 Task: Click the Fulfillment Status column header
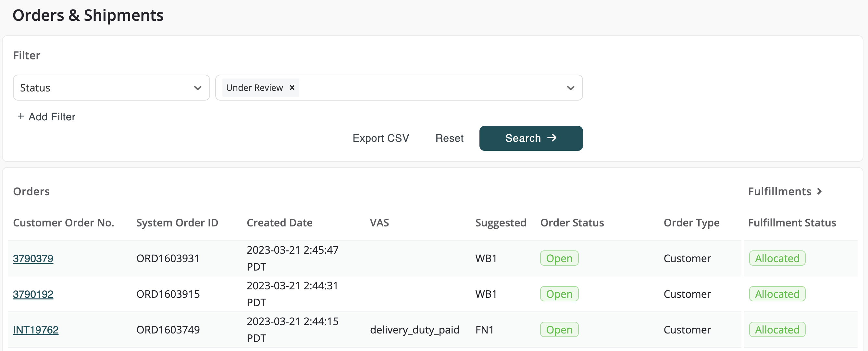(792, 223)
